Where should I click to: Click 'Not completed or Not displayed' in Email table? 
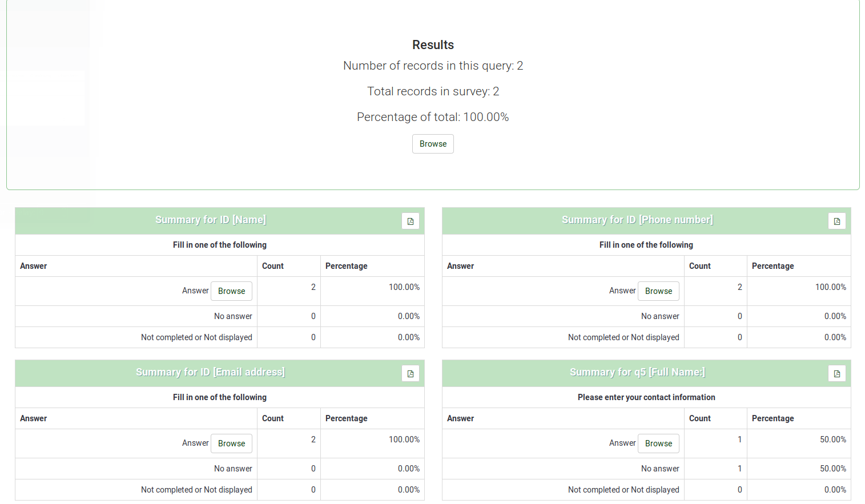point(196,490)
